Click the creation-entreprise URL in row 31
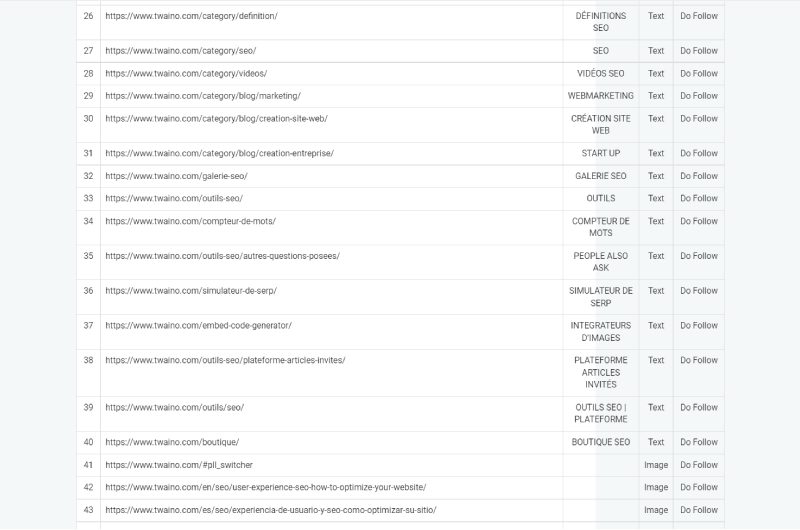The height and width of the screenshot is (530, 800). 219,153
